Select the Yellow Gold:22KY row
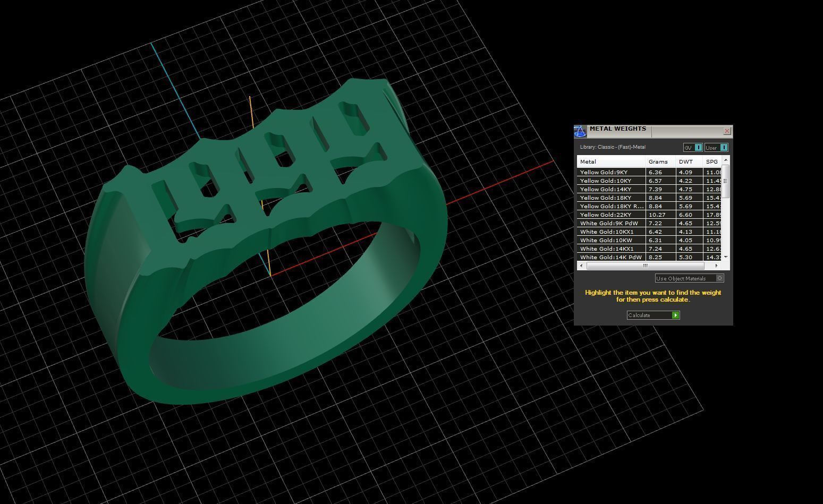 (x=649, y=215)
